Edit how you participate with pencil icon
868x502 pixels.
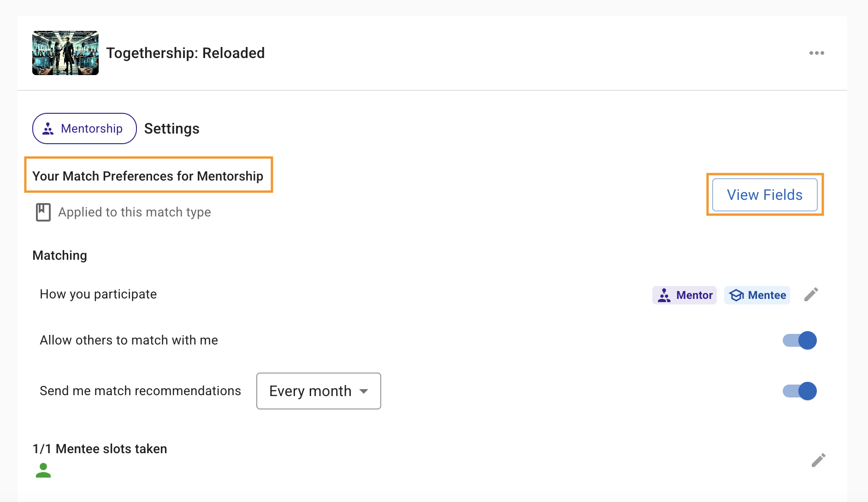tap(811, 295)
